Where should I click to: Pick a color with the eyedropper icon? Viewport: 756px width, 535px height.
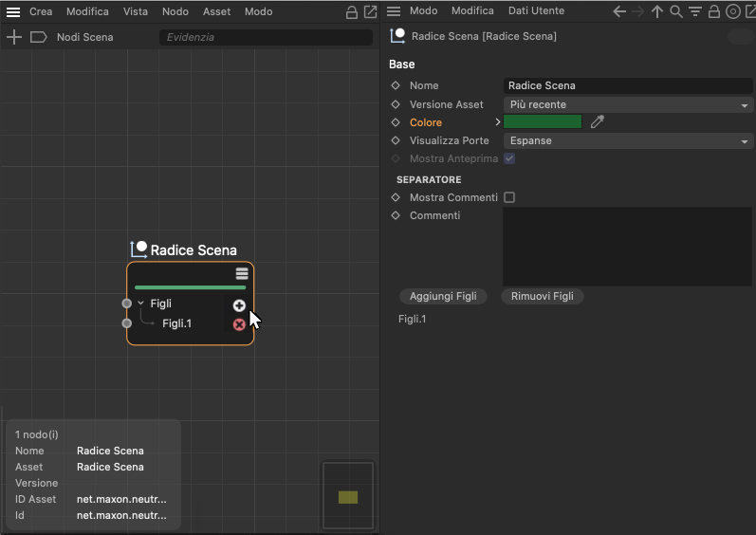point(598,122)
